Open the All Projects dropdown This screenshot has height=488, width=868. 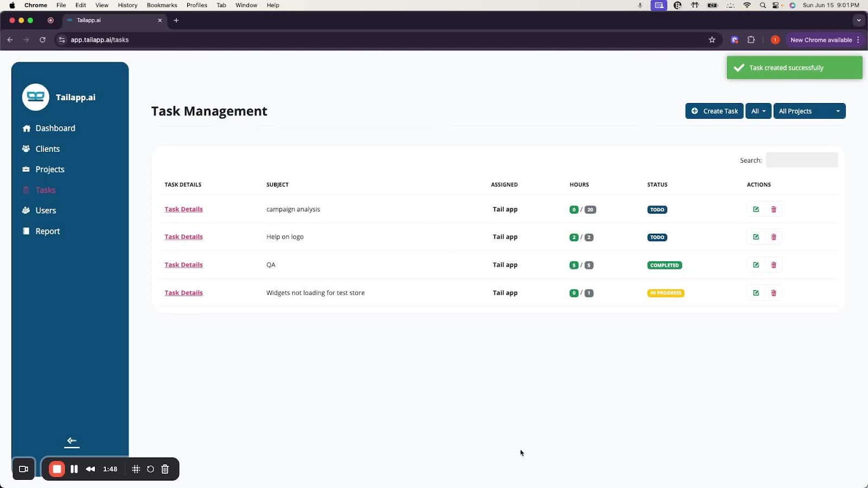click(x=809, y=111)
